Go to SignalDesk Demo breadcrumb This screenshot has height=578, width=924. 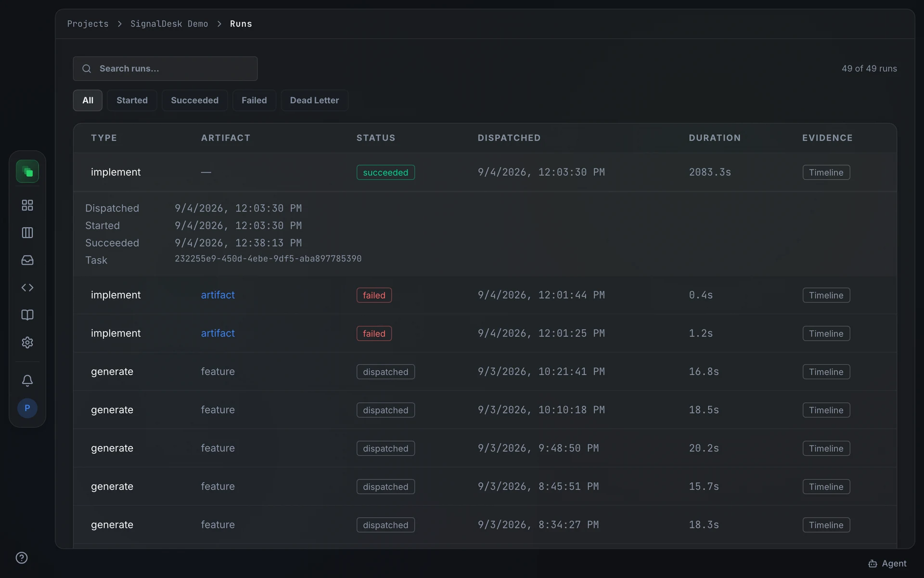point(169,24)
